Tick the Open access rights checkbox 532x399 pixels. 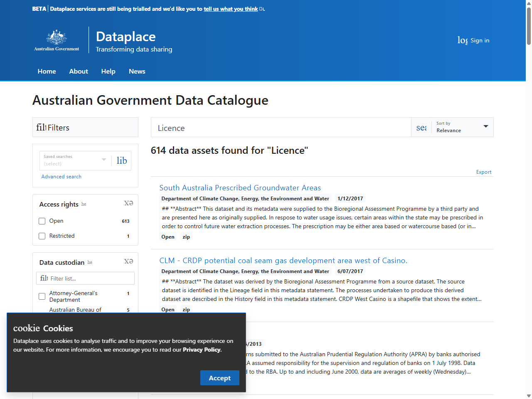tap(42, 221)
